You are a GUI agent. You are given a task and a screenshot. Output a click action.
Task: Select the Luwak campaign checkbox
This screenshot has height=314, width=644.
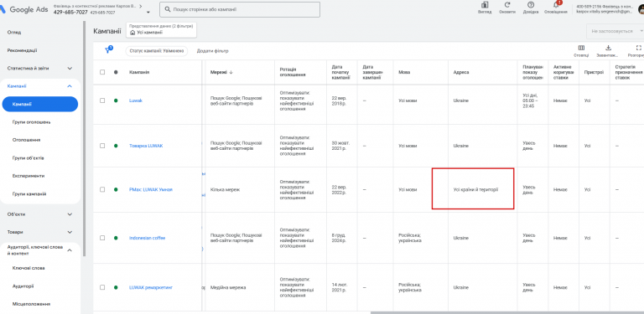102,100
